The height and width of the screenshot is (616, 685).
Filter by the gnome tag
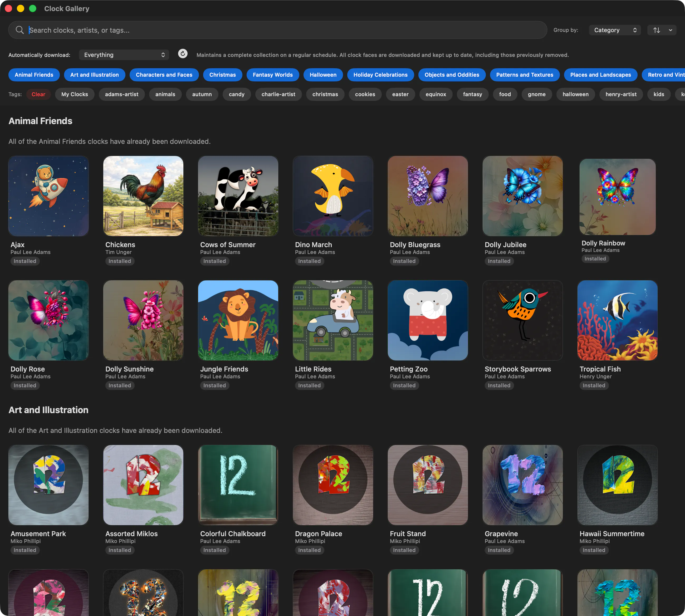[537, 94]
